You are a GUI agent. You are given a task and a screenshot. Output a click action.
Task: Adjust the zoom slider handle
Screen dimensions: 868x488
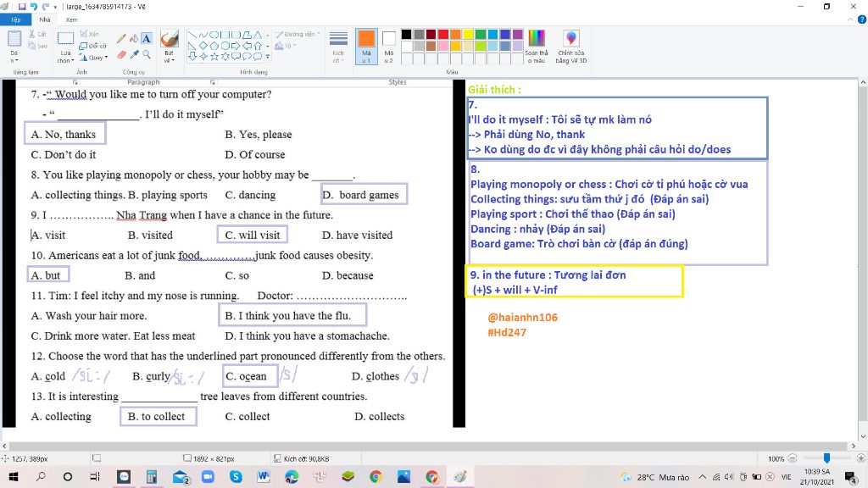(x=826, y=458)
